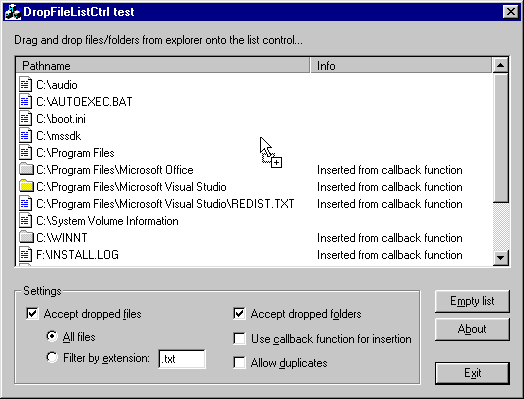This screenshot has height=399, width=524.
Task: Click the Info column header
Action: [x=401, y=65]
